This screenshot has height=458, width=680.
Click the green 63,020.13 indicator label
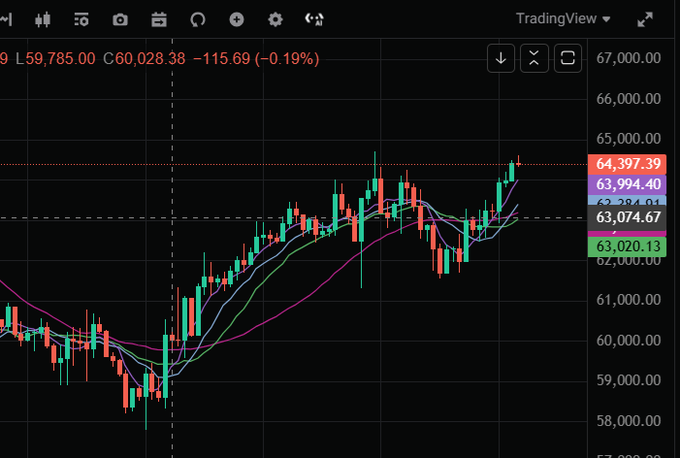pos(627,246)
